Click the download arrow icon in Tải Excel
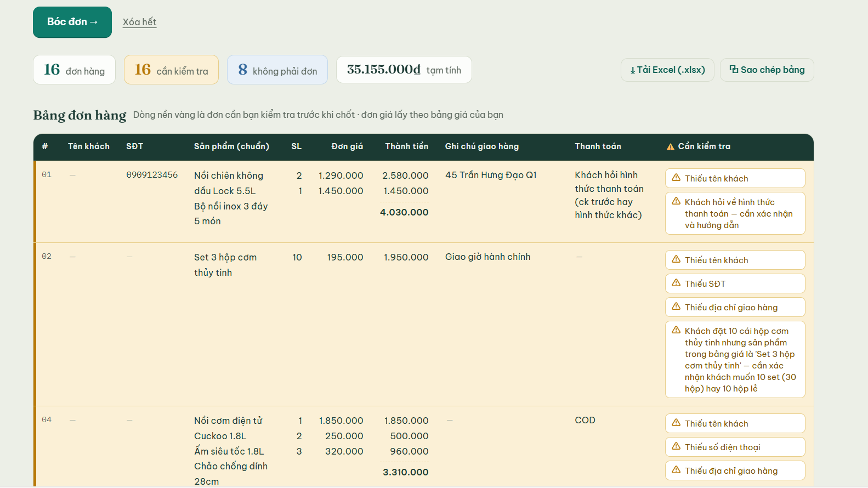Image resolution: width=868 pixels, height=488 pixels. (633, 70)
